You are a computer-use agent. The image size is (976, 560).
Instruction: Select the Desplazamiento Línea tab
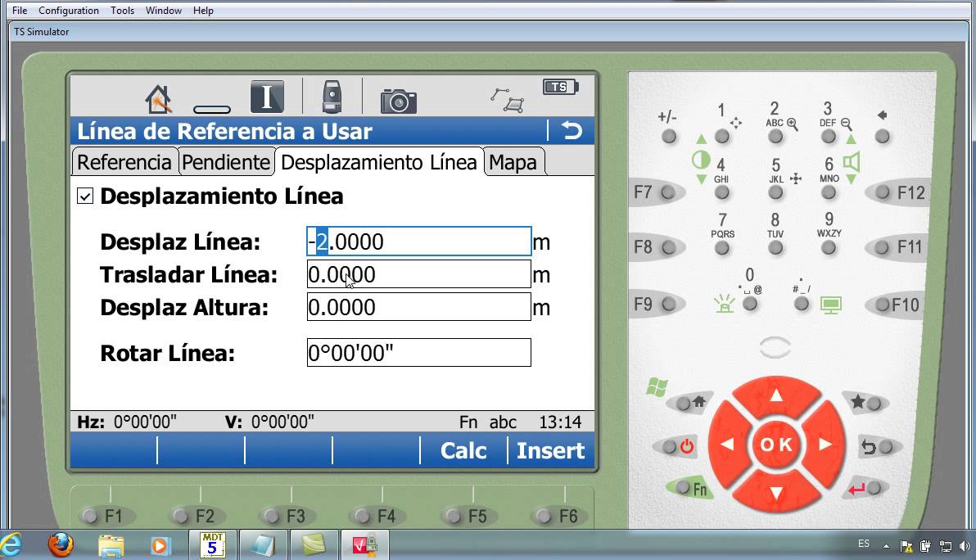click(x=379, y=162)
